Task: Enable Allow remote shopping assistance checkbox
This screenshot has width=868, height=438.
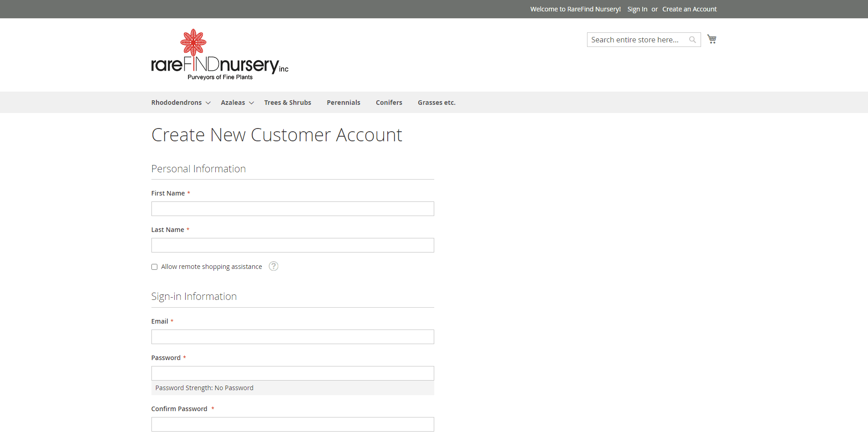Action: point(155,267)
